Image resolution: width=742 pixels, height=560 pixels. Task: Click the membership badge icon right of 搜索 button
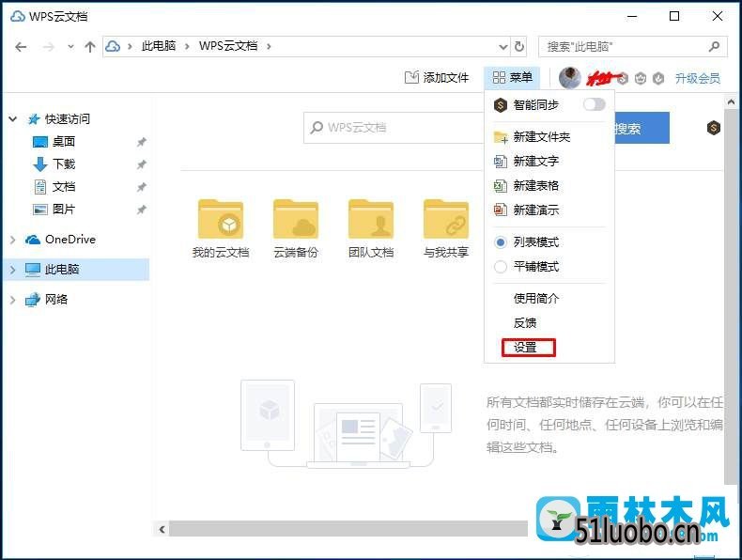[714, 128]
